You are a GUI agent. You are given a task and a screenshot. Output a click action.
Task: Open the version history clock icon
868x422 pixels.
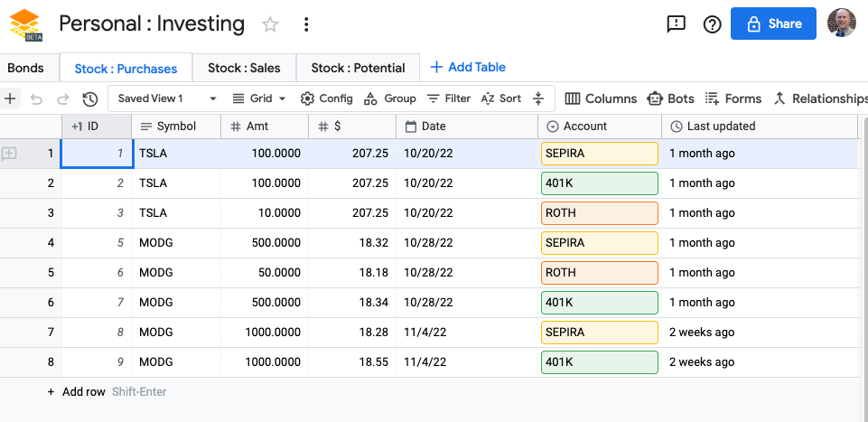click(x=89, y=98)
